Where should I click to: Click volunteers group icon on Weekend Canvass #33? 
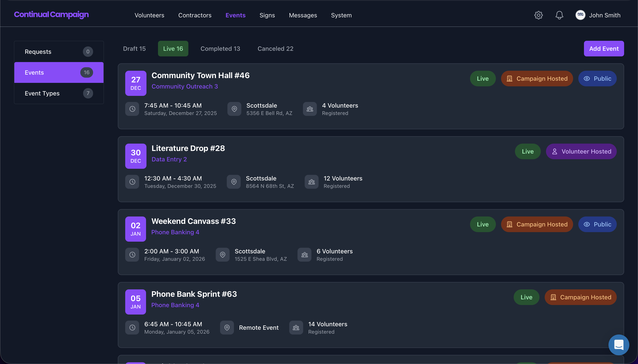[304, 255]
